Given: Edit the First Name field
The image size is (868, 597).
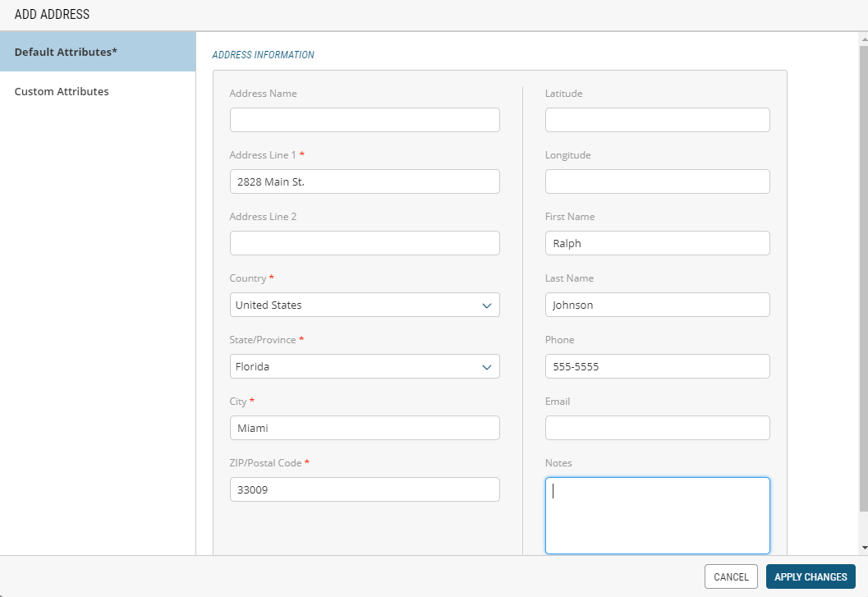Looking at the screenshot, I should (x=657, y=243).
